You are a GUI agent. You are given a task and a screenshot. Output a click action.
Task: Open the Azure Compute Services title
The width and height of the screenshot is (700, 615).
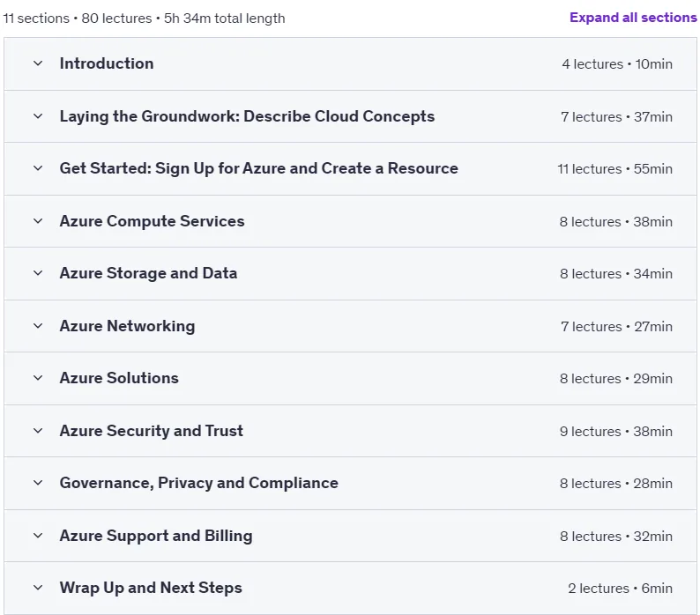pos(153,221)
